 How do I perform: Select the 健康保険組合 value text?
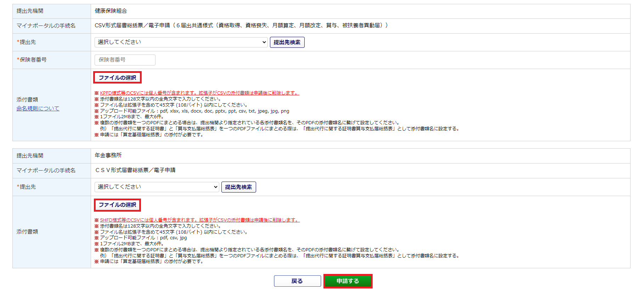[x=111, y=11]
